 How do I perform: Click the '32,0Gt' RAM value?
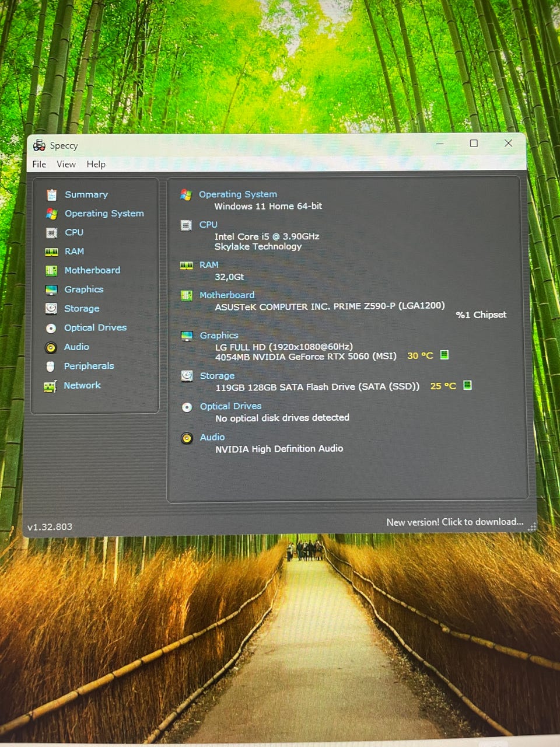coord(229,277)
